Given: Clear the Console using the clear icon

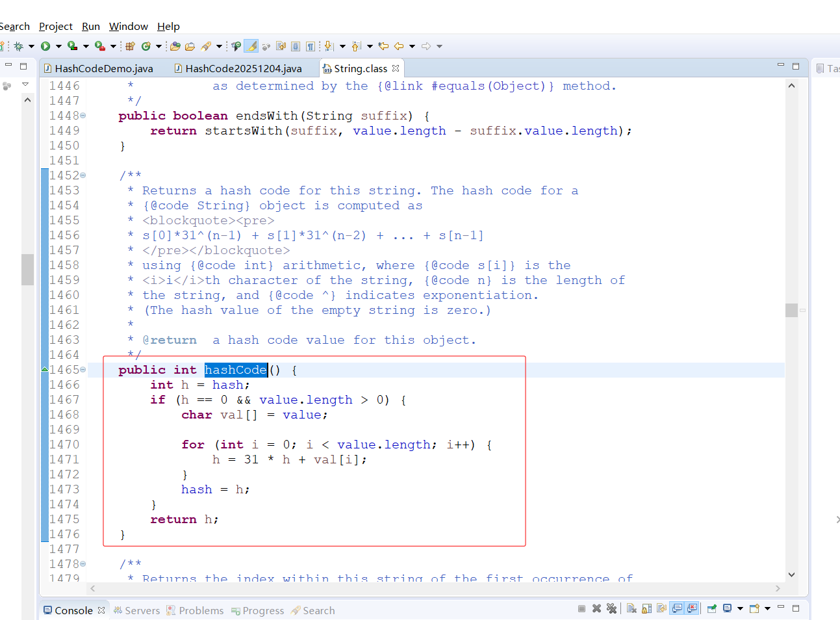Looking at the screenshot, I should tap(630, 608).
